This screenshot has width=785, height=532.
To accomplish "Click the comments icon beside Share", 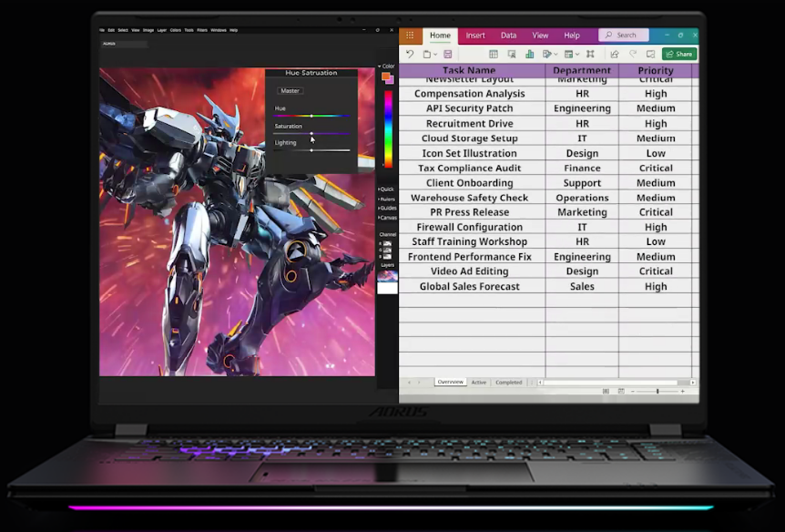I will point(650,54).
